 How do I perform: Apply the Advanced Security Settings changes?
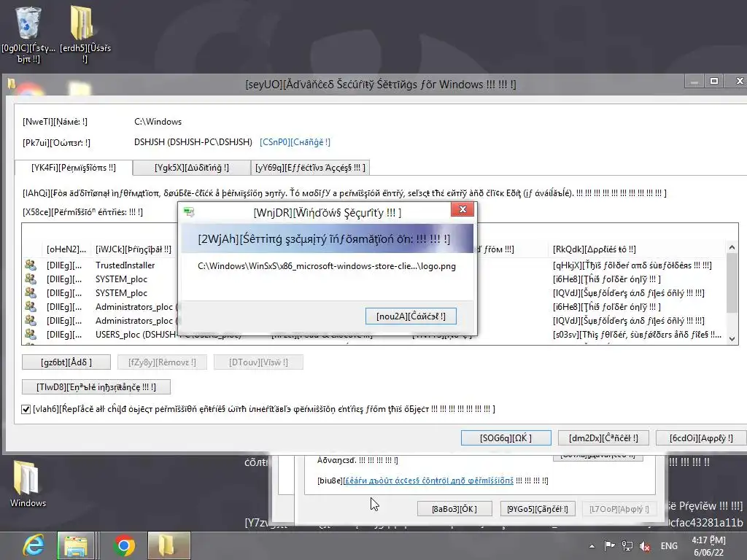tap(701, 437)
